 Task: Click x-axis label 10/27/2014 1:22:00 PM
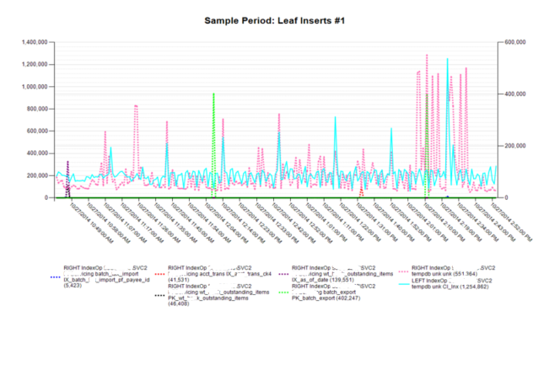361,222
